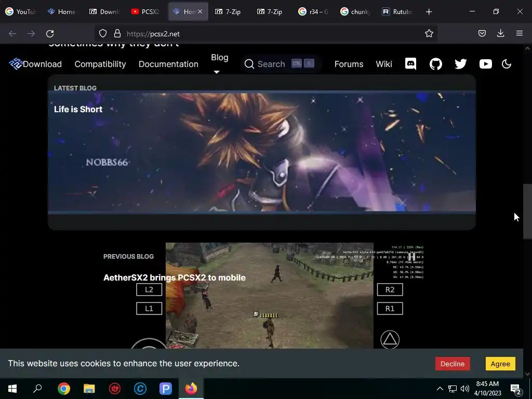Switch to the Rutube tab

pyautogui.click(x=397, y=12)
